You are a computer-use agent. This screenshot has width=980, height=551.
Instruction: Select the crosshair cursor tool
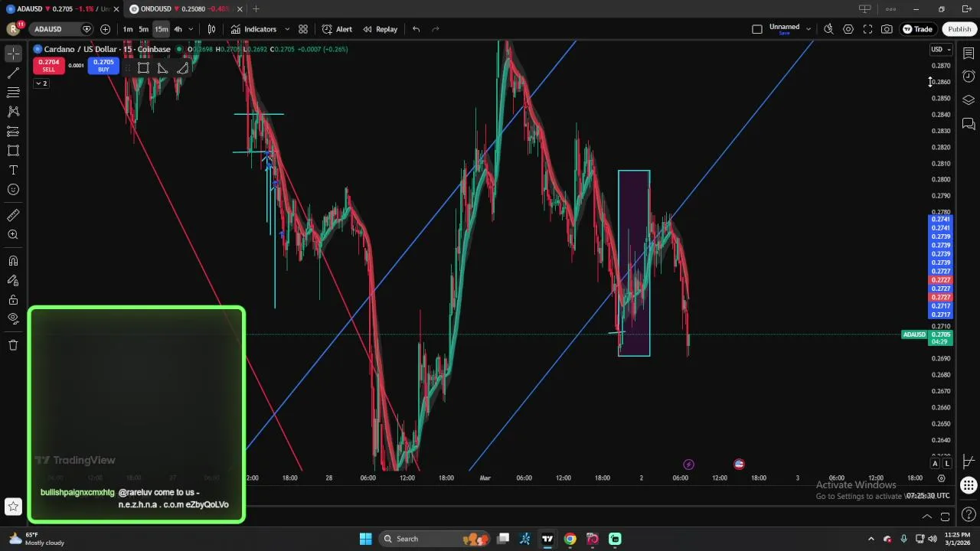pos(13,54)
